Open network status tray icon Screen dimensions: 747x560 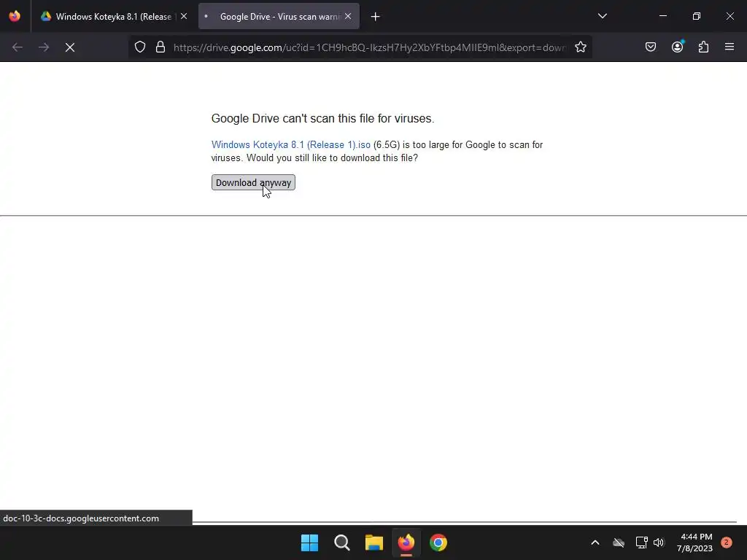click(641, 542)
